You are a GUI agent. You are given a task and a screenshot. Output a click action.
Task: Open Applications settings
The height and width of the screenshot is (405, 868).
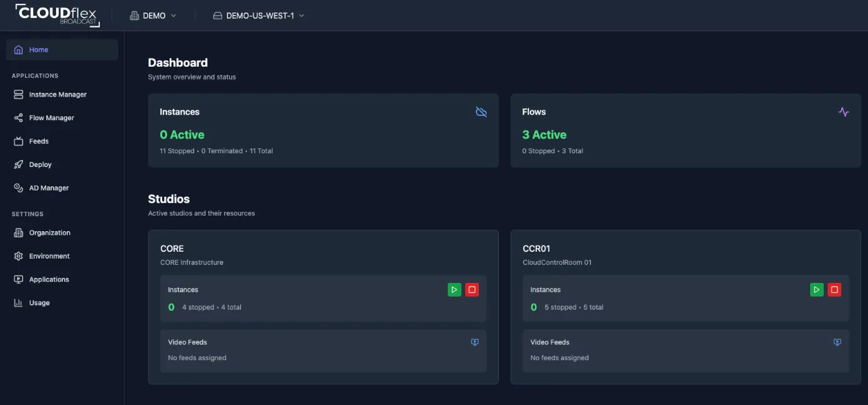point(62,280)
